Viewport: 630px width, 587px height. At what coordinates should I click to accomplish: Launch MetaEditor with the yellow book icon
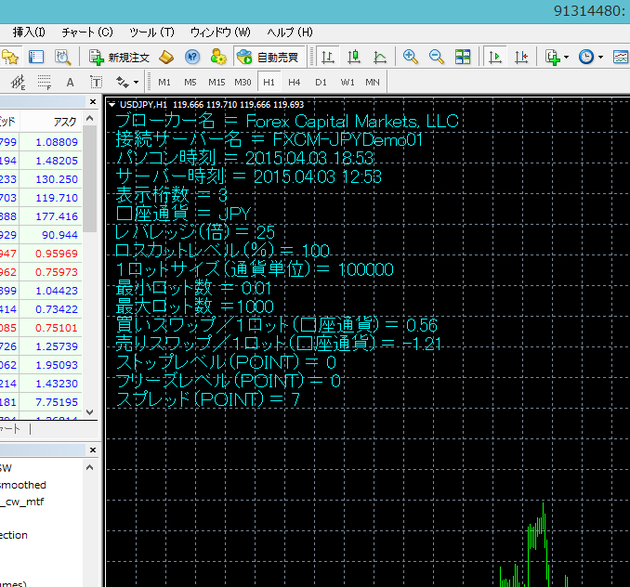click(166, 57)
